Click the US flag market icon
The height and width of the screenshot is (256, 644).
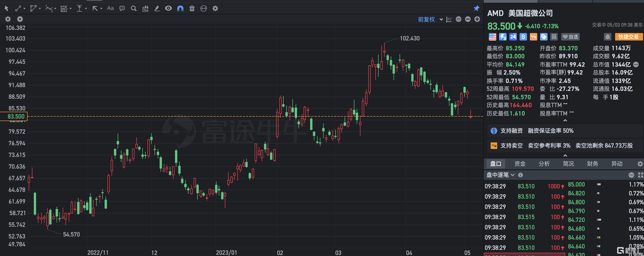point(493,37)
